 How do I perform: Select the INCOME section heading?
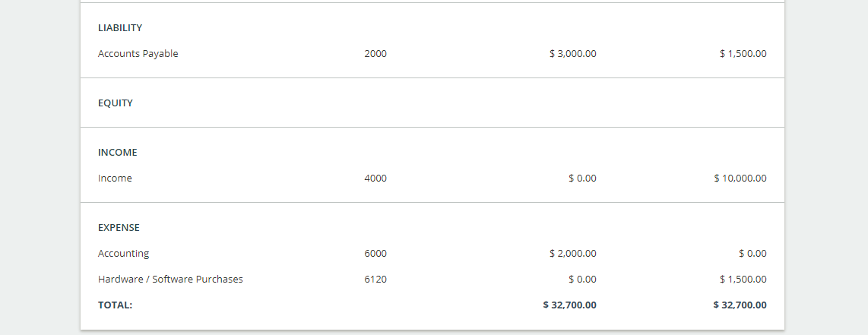click(x=117, y=152)
